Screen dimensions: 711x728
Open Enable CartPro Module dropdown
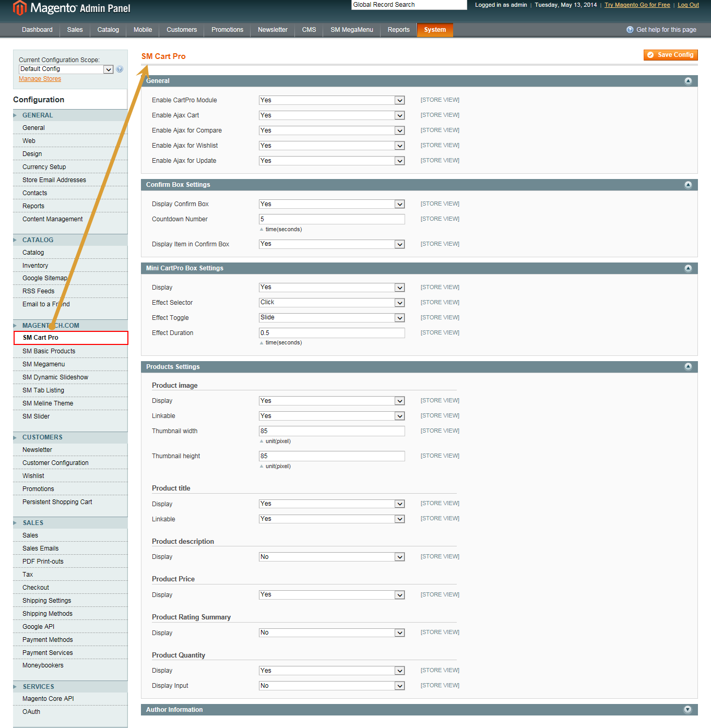point(332,100)
